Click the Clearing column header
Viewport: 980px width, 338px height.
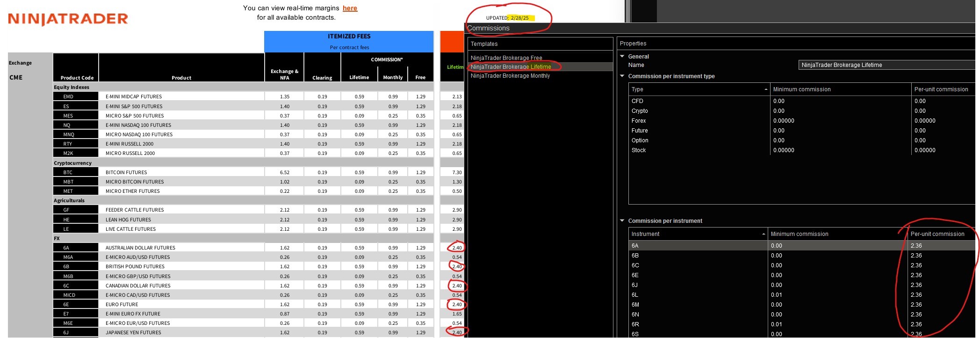pos(322,78)
